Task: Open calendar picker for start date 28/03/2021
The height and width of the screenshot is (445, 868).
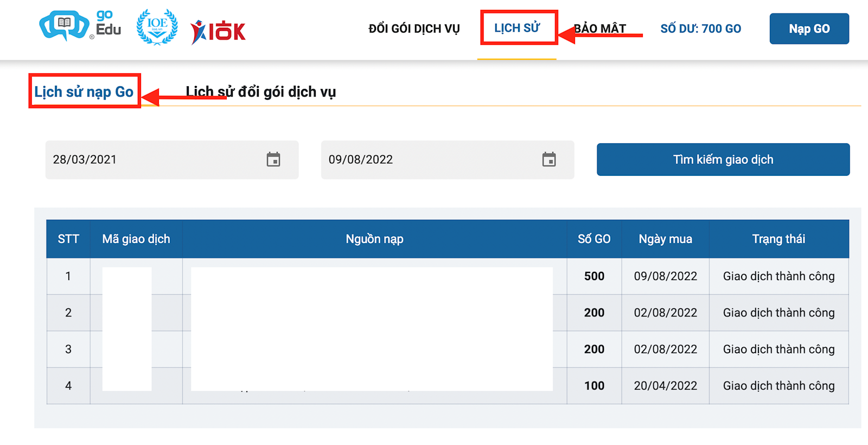Action: tap(273, 160)
